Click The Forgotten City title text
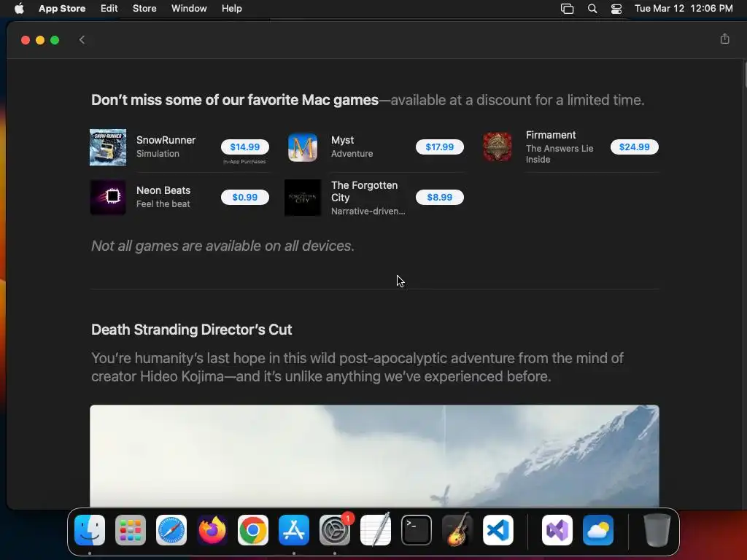The width and height of the screenshot is (747, 560). pyautogui.click(x=365, y=192)
